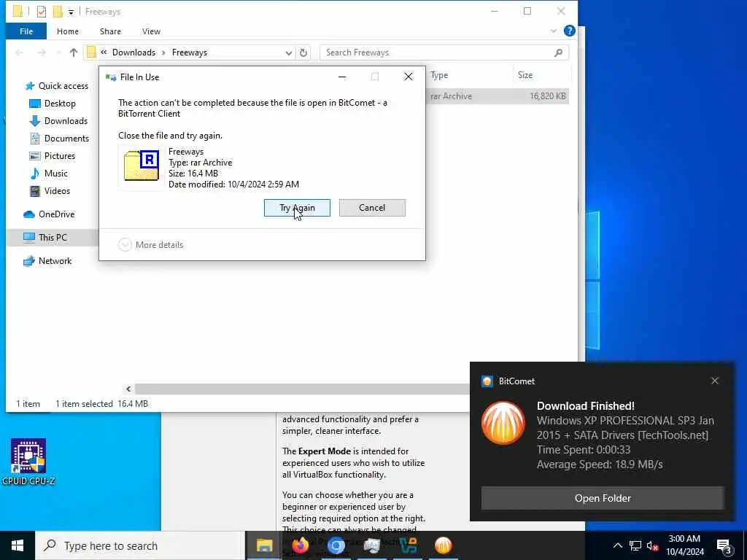Click the search magnifier icon in Explorer
Image resolution: width=747 pixels, height=560 pixels.
(558, 52)
